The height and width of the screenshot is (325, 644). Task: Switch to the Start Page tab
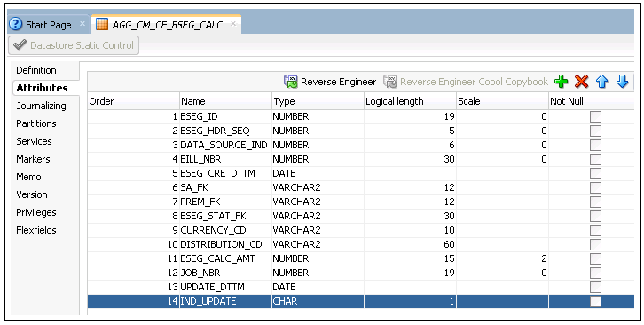49,25
